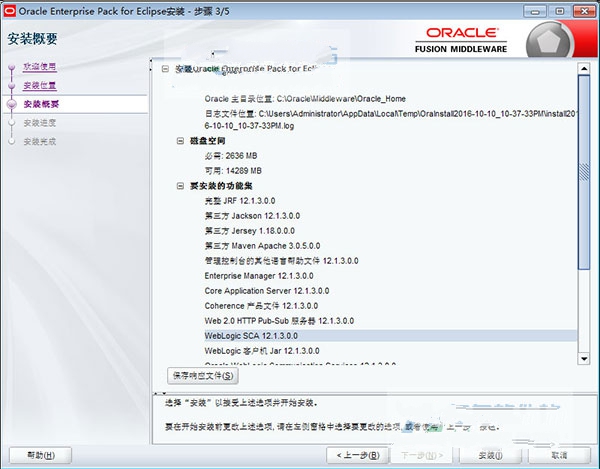Viewport: 600px width, 469px height.
Task: Close the installer window
Action: pyautogui.click(x=584, y=11)
